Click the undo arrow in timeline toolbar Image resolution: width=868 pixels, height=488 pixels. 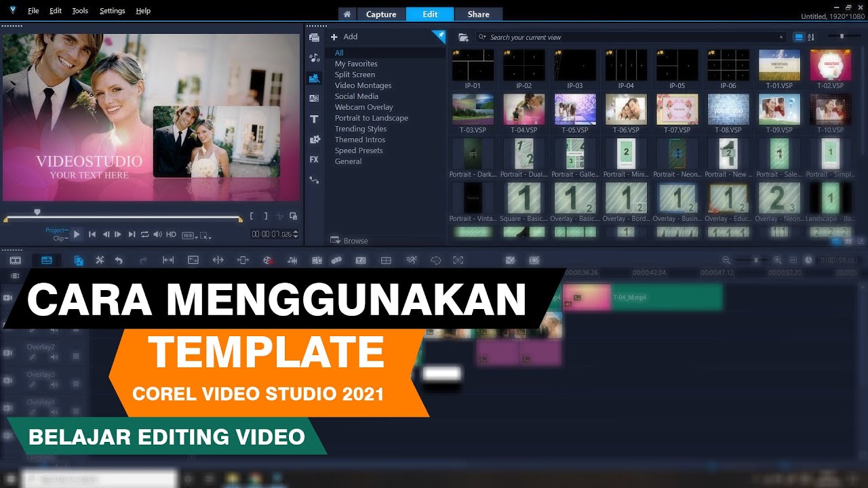click(119, 260)
